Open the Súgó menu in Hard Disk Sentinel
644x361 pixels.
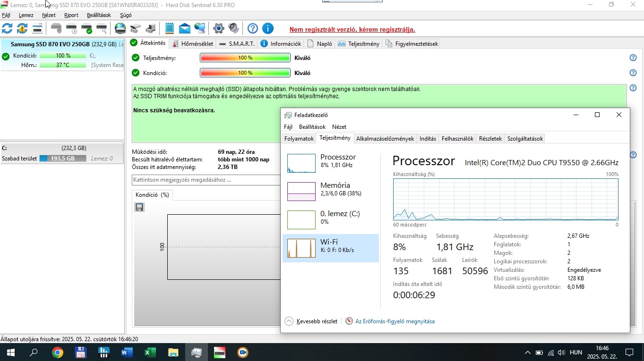tap(126, 15)
